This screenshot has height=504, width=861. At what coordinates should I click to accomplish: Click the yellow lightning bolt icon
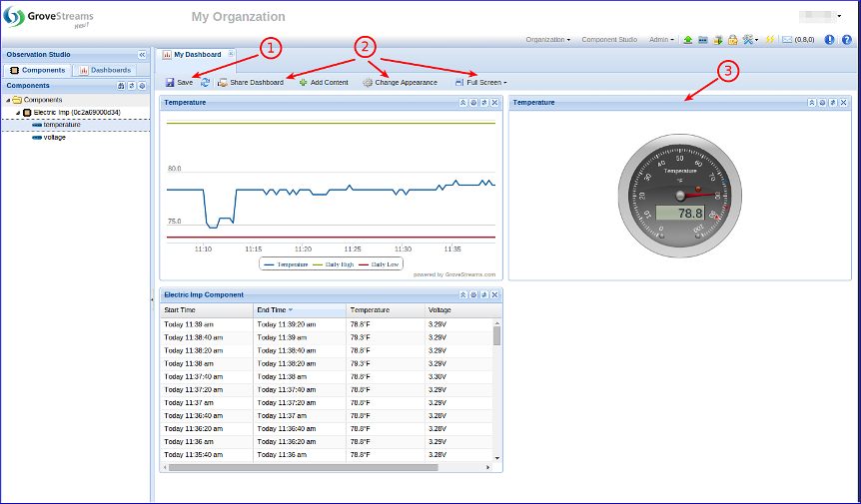point(770,40)
